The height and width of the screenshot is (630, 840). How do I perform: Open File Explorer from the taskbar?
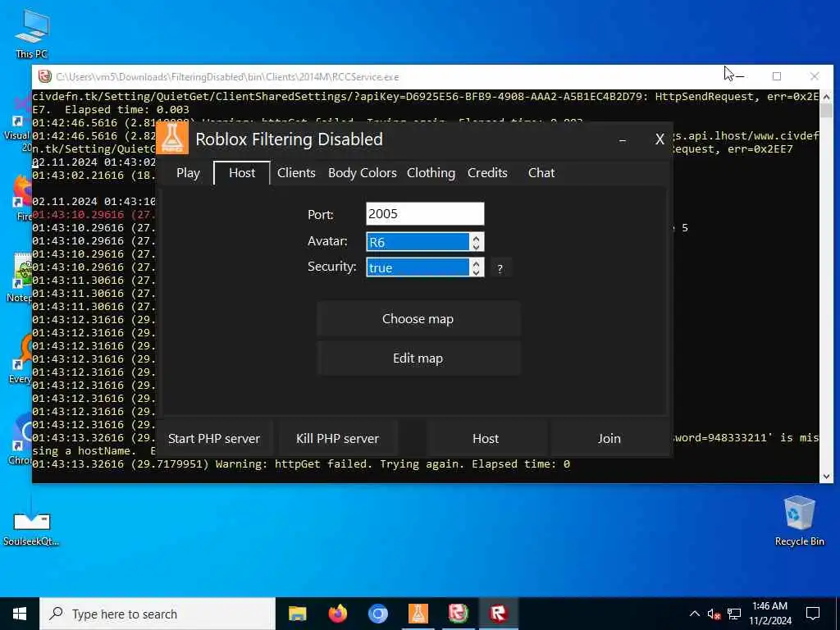pyautogui.click(x=297, y=614)
